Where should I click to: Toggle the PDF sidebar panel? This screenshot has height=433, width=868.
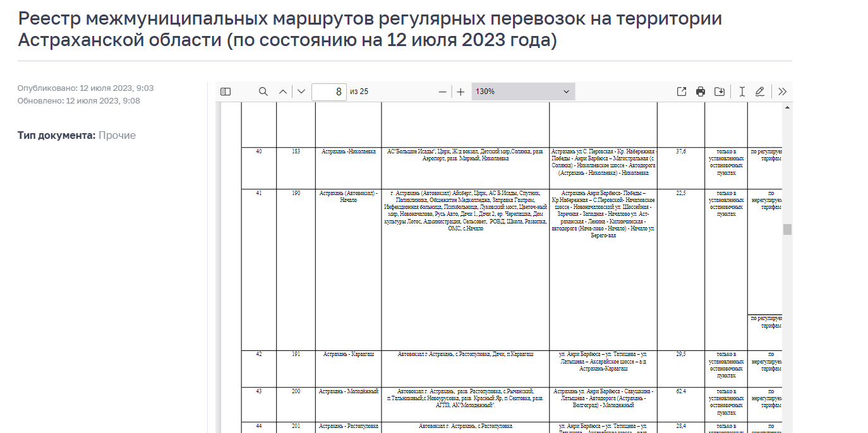click(226, 92)
